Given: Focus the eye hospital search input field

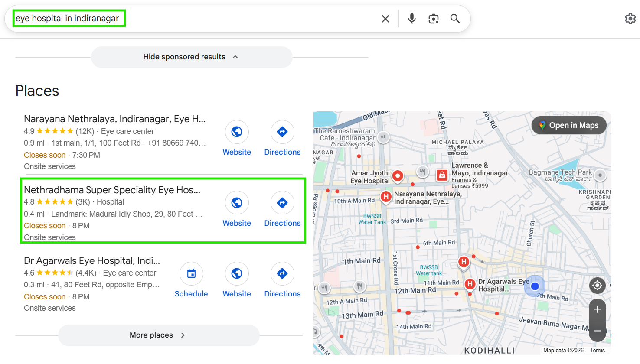Looking at the screenshot, I should pos(195,19).
